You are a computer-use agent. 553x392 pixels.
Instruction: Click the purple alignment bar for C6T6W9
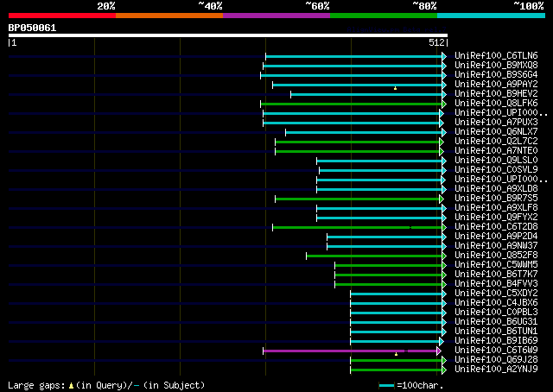(350, 351)
